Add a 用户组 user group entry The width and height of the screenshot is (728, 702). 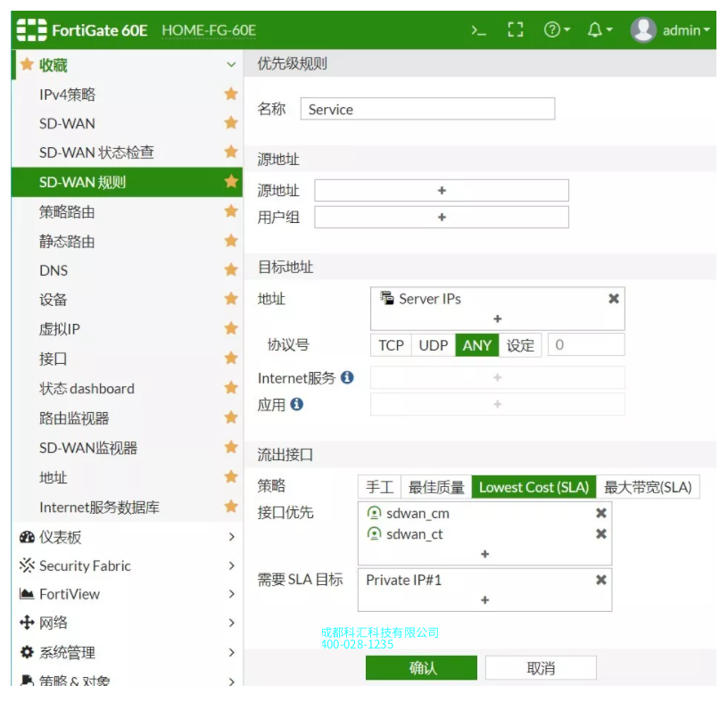coord(442,218)
